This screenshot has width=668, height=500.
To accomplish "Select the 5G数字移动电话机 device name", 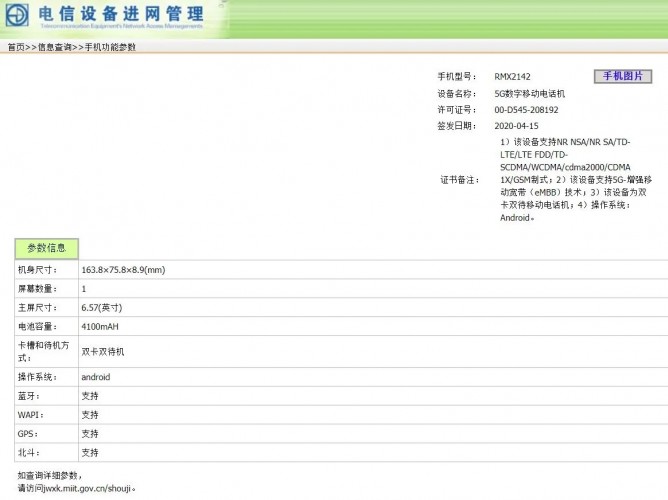I will coord(530,94).
